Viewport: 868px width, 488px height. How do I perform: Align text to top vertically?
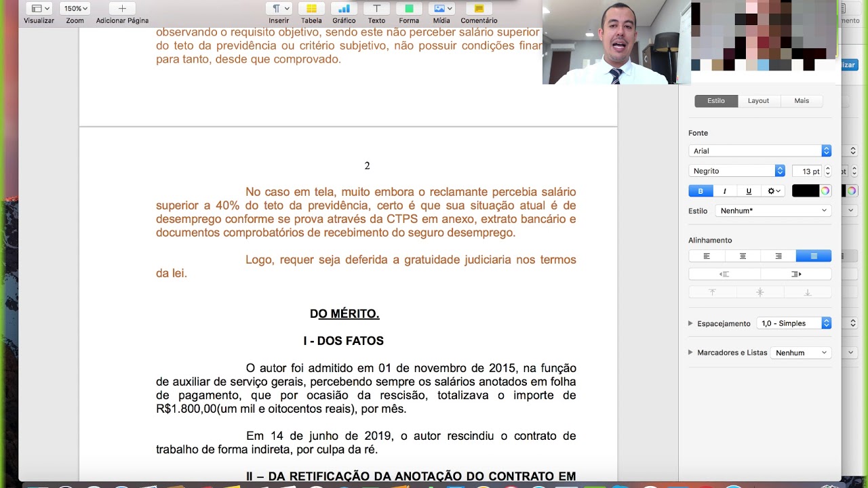coord(712,293)
